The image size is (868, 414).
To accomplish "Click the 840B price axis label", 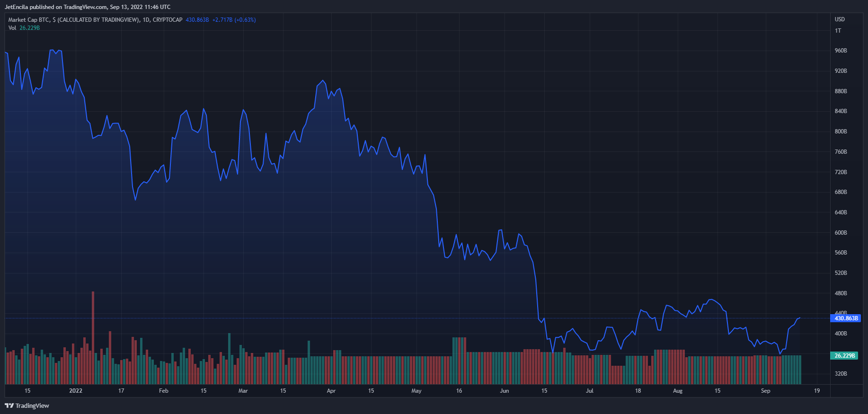I will point(841,111).
